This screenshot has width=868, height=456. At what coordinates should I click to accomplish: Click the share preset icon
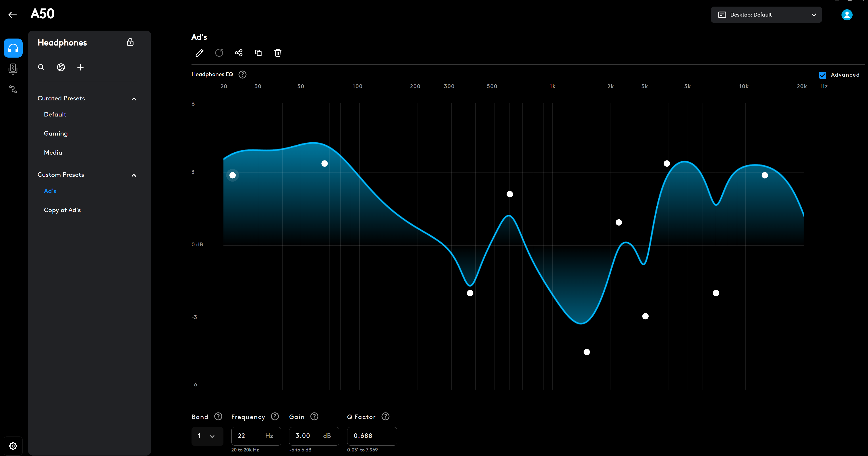point(239,53)
